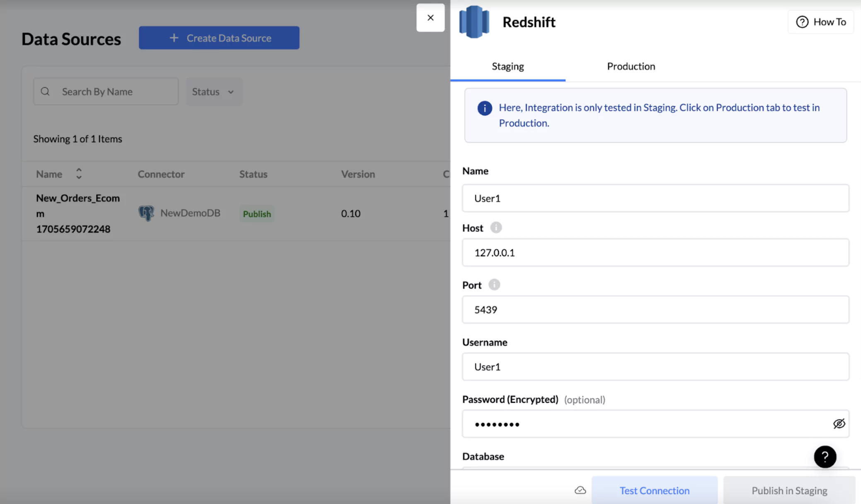
Task: Switch to the Production tab
Action: 631,66
